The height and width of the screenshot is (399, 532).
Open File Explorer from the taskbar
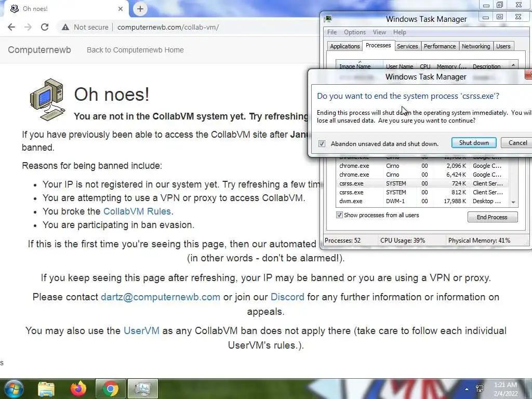click(46, 389)
